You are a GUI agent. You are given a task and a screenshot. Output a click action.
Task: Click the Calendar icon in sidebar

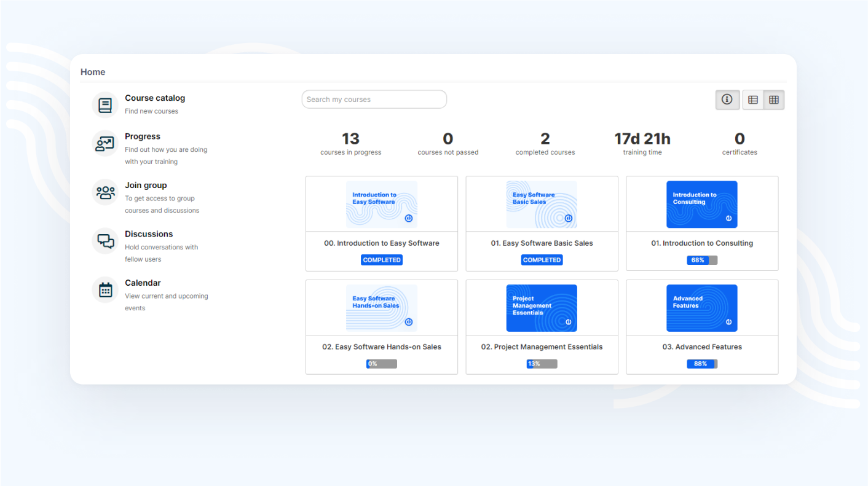(105, 290)
